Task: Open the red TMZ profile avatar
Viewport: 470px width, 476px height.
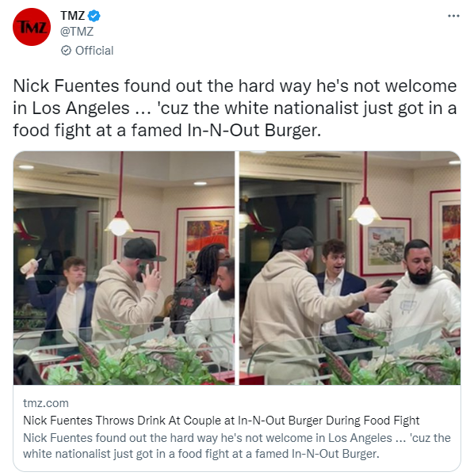Action: tap(32, 27)
